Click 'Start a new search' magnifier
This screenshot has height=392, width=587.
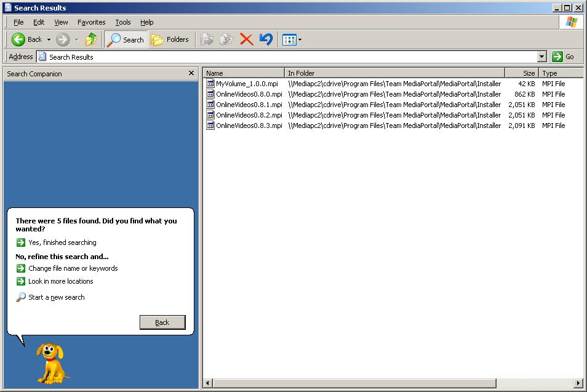21,297
